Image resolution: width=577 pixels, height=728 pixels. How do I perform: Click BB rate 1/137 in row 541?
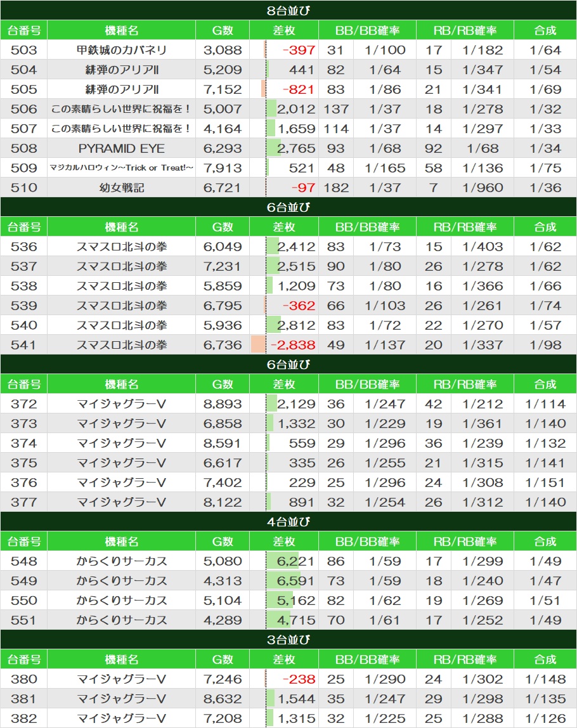tap(385, 345)
